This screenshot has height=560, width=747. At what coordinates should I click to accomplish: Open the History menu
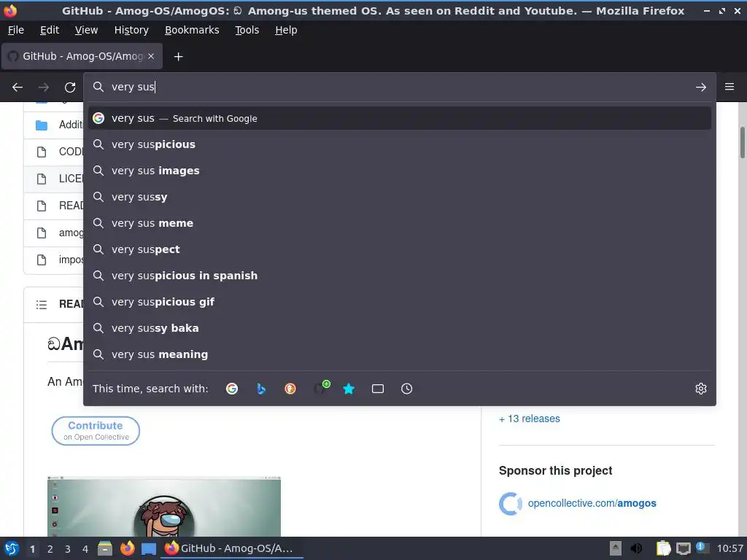[131, 30]
